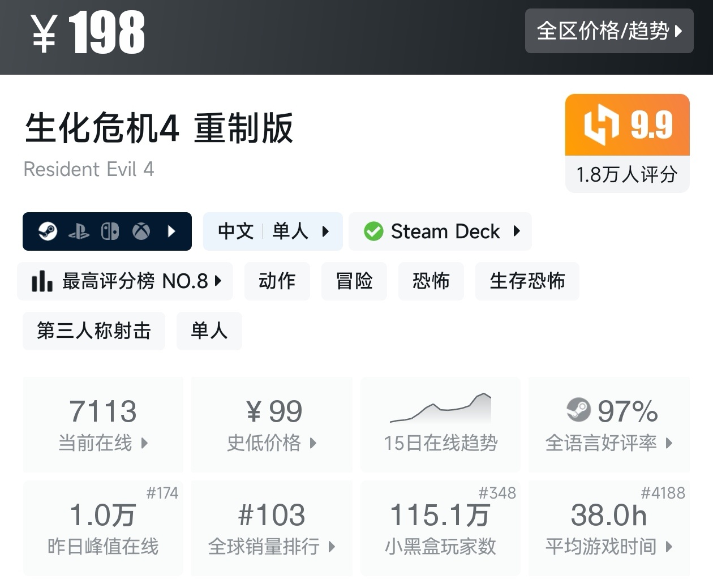Select the 冒险 tag

354,281
